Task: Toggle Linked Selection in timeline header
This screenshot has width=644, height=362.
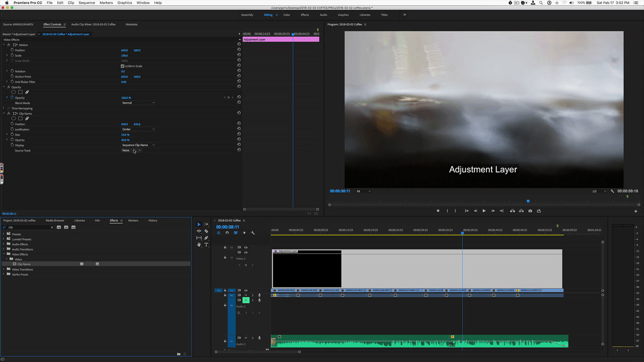Action: click(x=235, y=233)
